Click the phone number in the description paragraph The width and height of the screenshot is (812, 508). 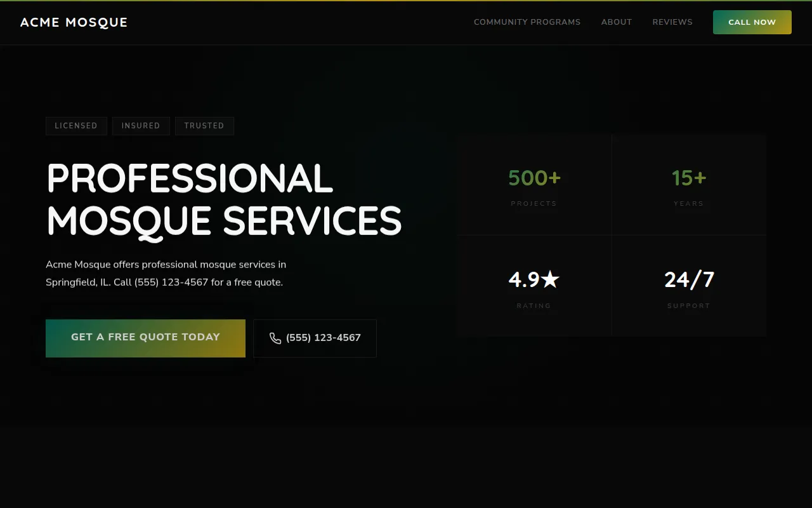point(171,283)
